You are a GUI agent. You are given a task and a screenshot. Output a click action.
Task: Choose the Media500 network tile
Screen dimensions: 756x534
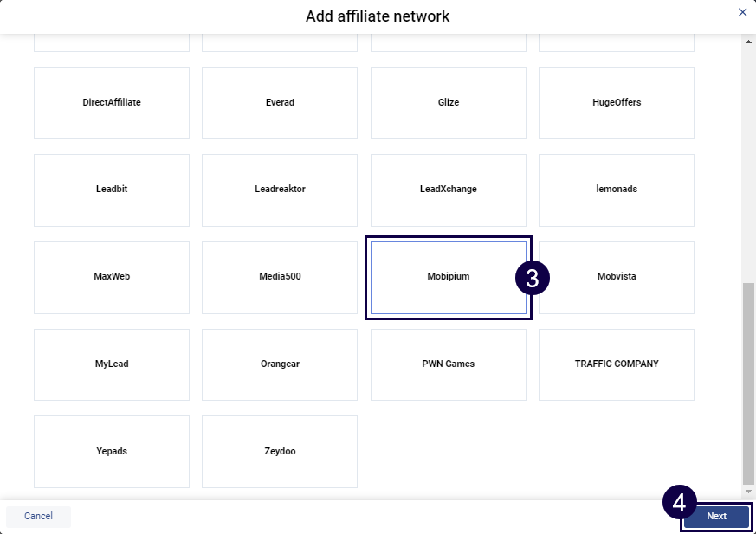pyautogui.click(x=280, y=277)
